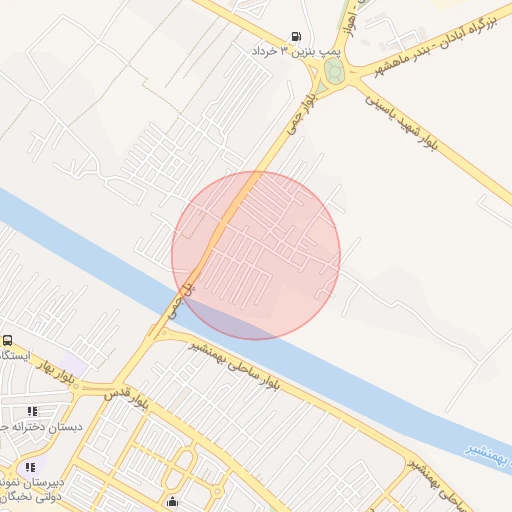Screen dimensions: 512x512
Task: Click the large green roundabout
Action: click(x=333, y=71)
